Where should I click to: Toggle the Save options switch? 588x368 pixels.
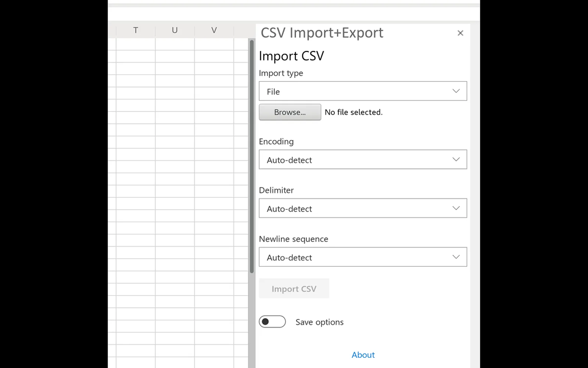272,322
